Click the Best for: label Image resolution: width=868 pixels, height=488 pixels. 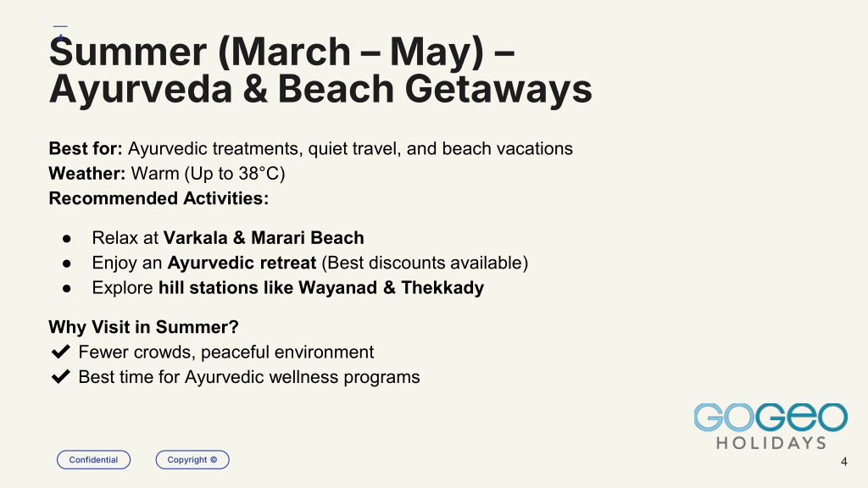point(86,148)
